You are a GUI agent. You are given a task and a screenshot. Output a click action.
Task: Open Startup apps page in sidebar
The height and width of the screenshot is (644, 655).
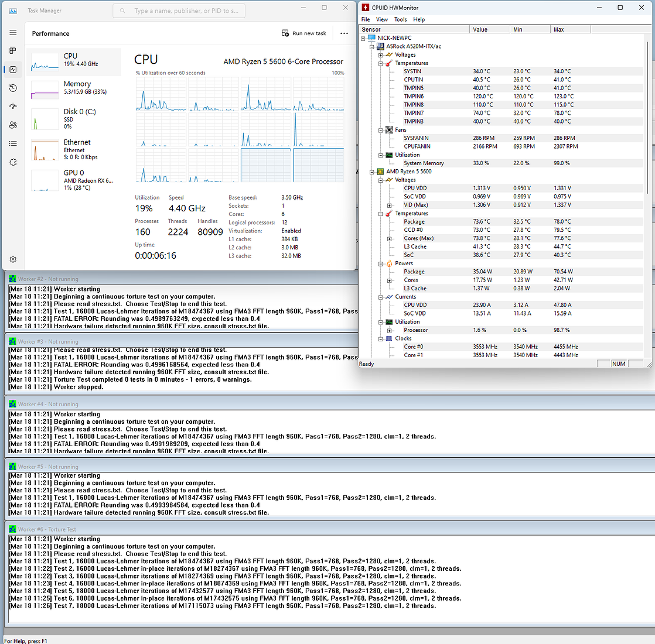point(13,107)
